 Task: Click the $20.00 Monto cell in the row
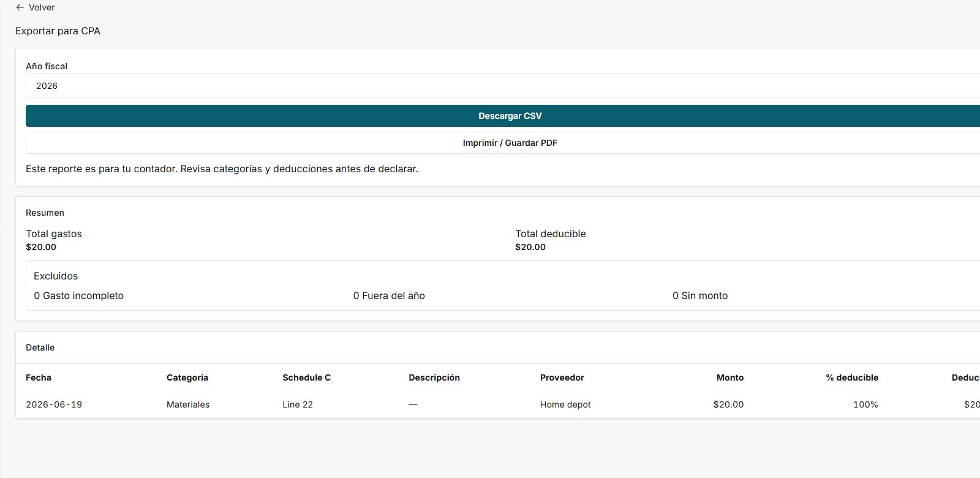pyautogui.click(x=728, y=404)
